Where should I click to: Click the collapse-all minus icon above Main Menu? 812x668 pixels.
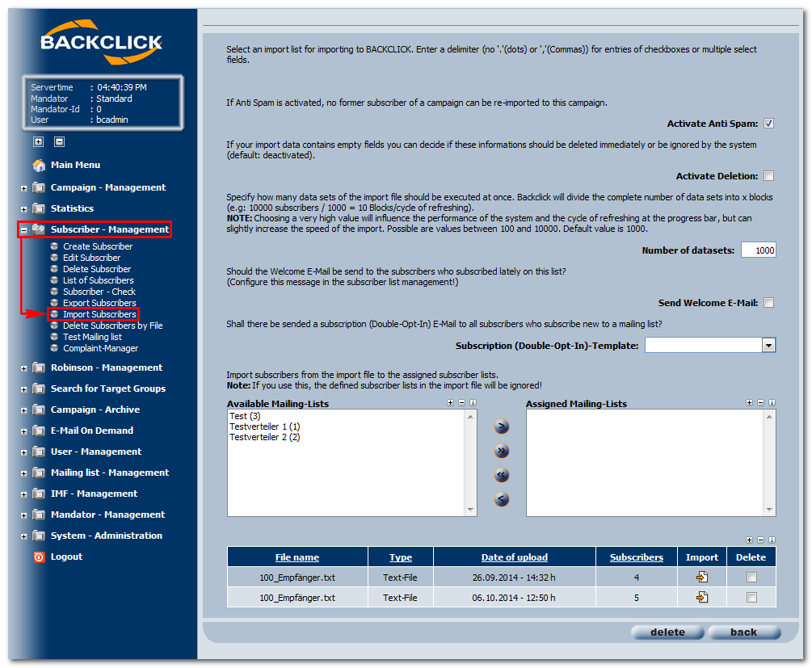coord(60,142)
